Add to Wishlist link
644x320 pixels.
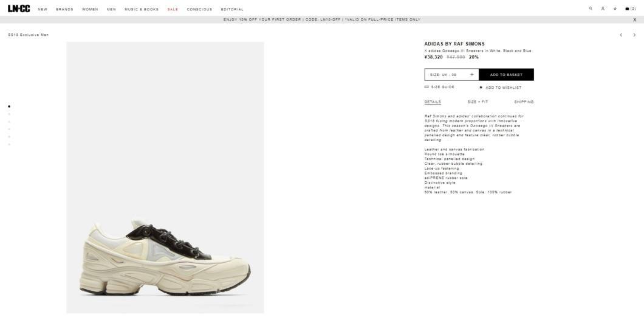500,88
